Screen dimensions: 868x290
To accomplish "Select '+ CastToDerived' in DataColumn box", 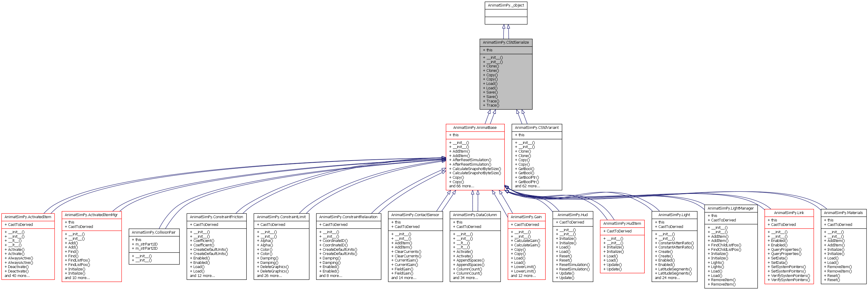I will pos(467,226).
